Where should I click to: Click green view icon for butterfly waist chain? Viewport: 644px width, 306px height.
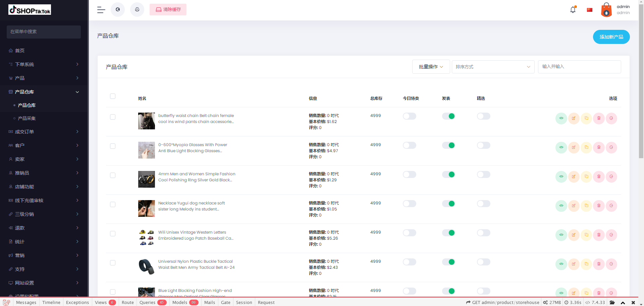click(x=561, y=118)
